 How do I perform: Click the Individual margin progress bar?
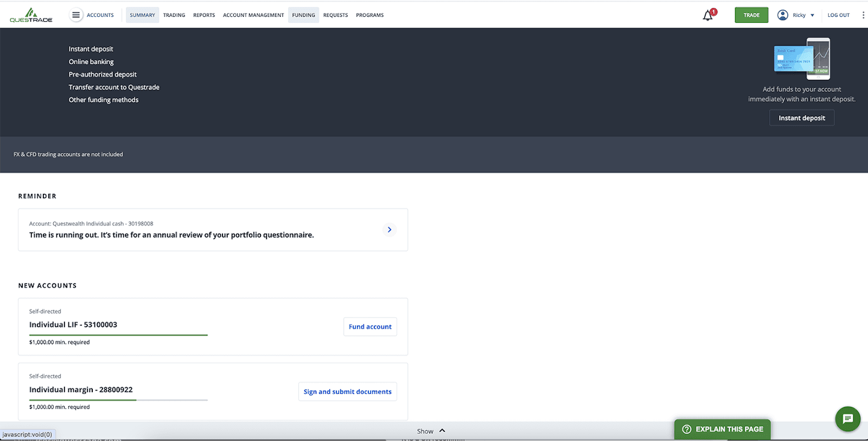[x=118, y=400]
